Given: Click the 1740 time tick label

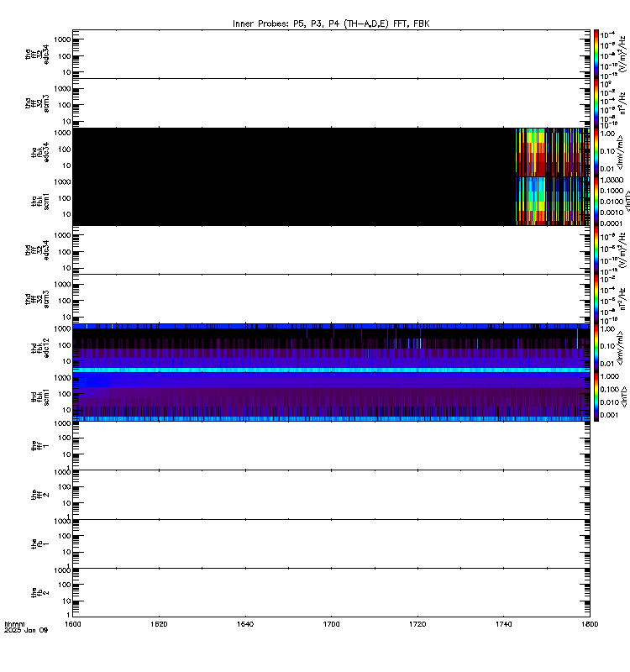Looking at the screenshot, I should tap(503, 624).
